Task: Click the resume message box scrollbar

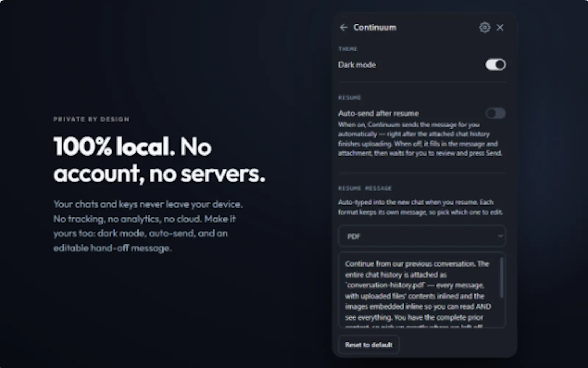Action: coord(502,278)
